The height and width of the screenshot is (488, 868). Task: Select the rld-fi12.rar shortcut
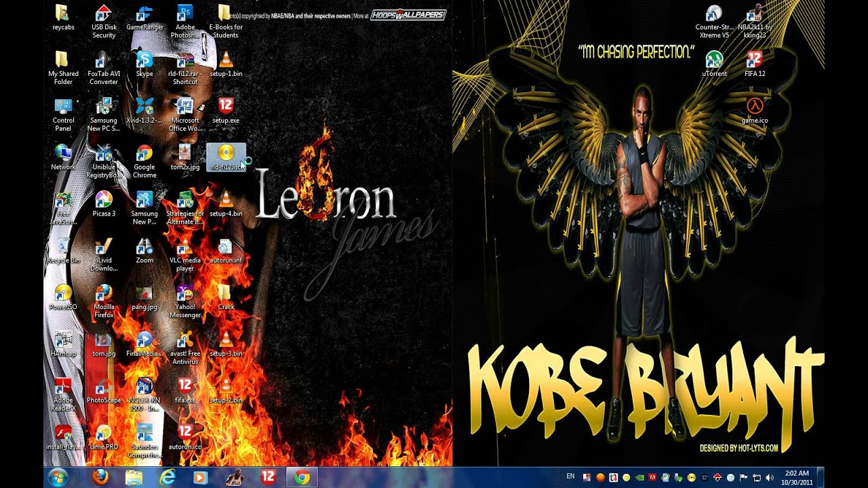[185, 68]
